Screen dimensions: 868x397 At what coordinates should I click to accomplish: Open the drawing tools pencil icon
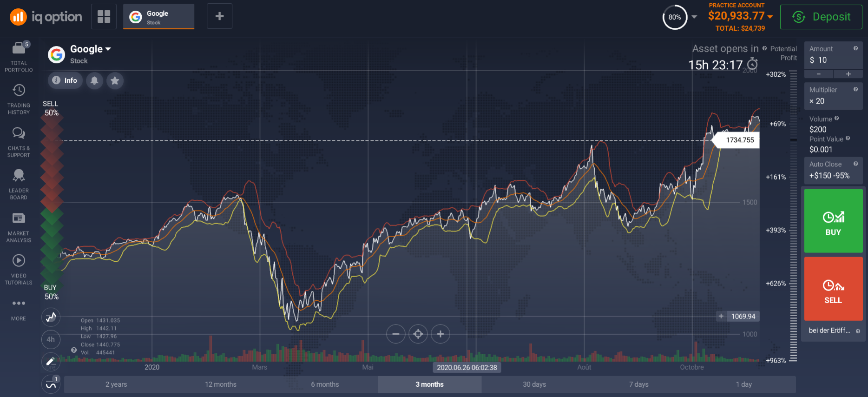51,361
